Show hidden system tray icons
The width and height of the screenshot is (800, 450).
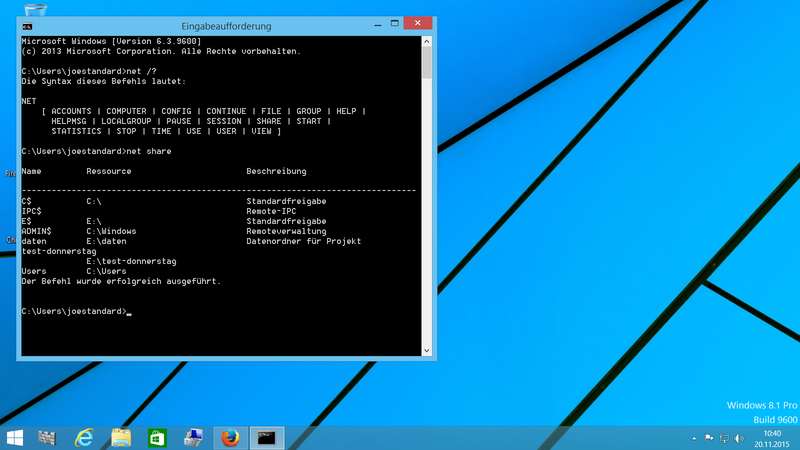[693, 438]
